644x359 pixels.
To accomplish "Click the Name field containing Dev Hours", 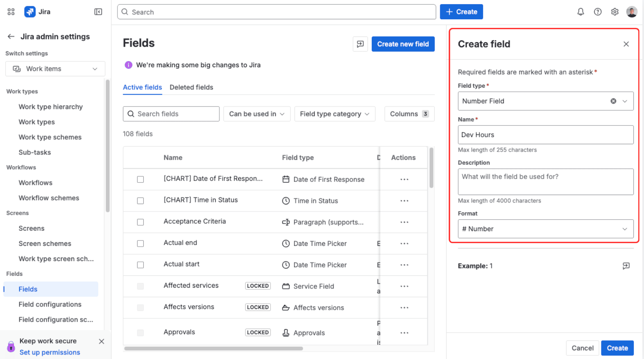I will tap(546, 135).
